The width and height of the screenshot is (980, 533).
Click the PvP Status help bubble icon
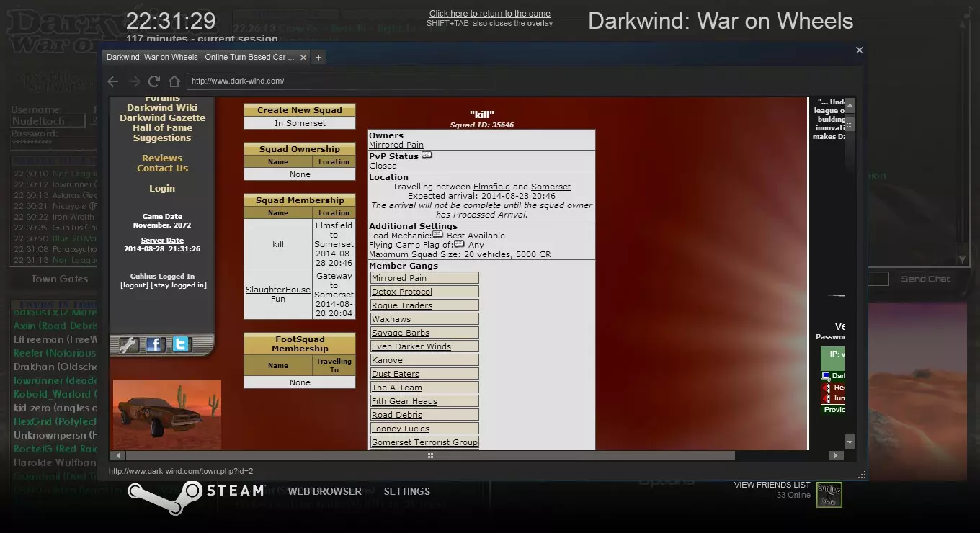[427, 156]
